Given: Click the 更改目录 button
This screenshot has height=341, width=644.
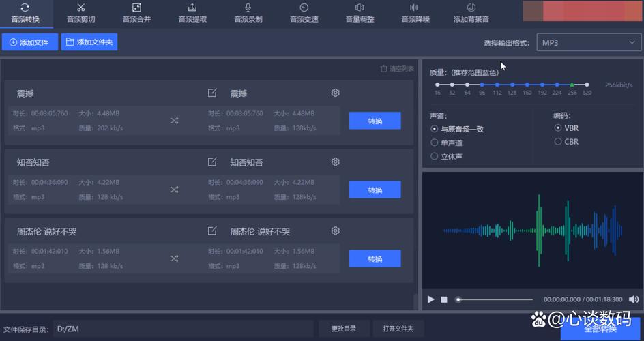Looking at the screenshot, I should [x=345, y=329].
